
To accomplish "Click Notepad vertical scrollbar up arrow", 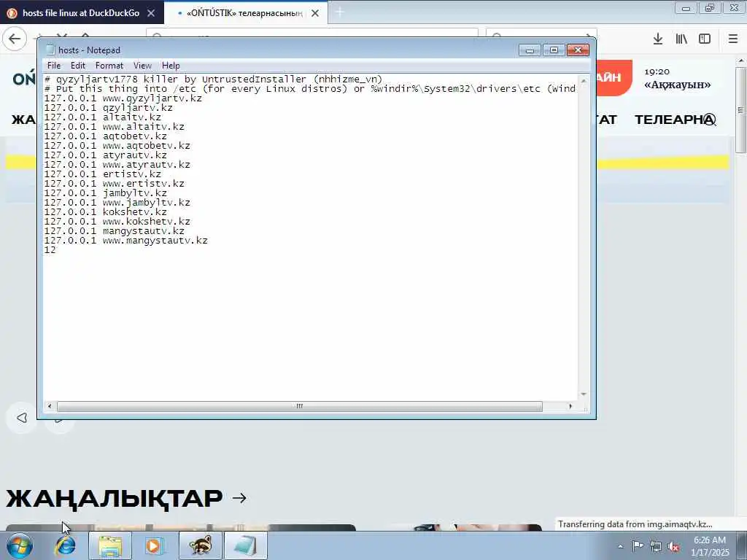I will pos(583,81).
